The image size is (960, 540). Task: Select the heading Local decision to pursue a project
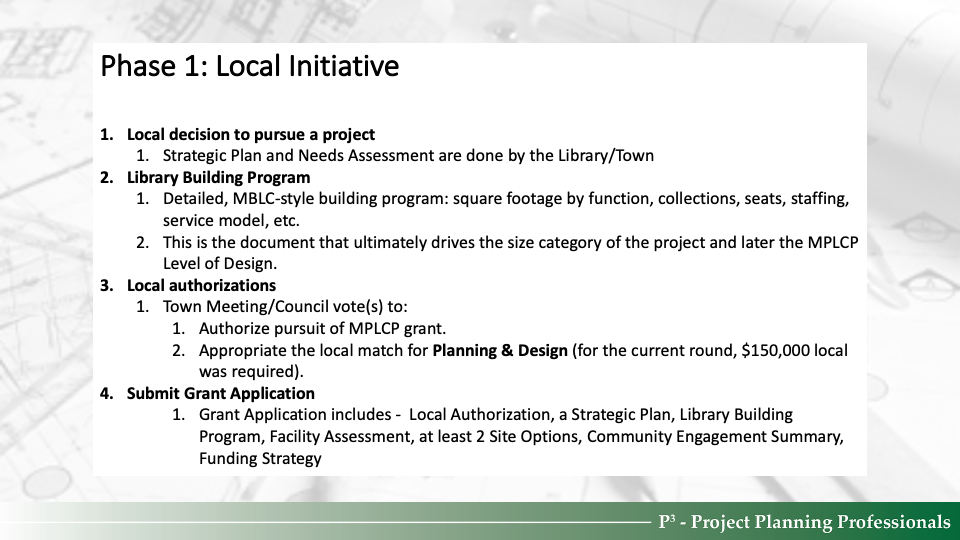click(250, 134)
